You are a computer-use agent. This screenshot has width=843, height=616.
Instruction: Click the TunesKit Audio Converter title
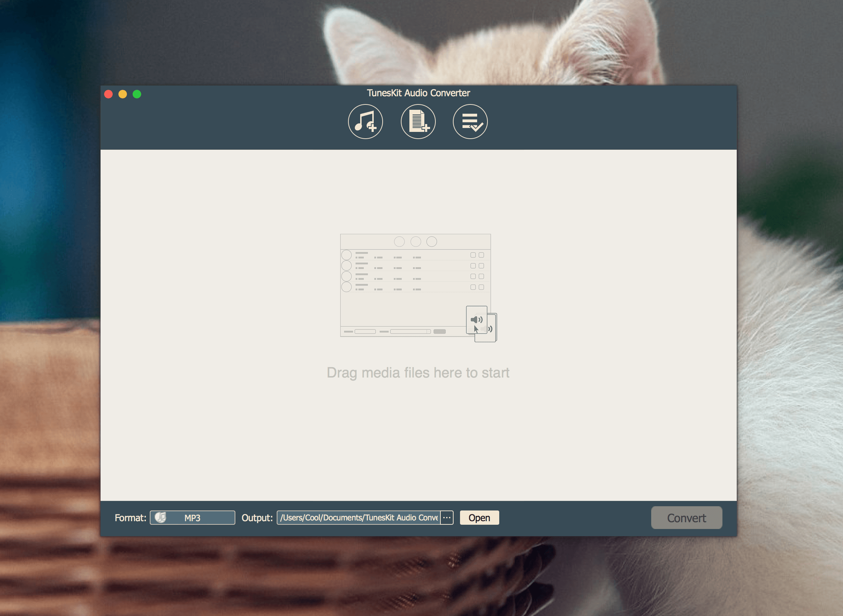pos(418,93)
